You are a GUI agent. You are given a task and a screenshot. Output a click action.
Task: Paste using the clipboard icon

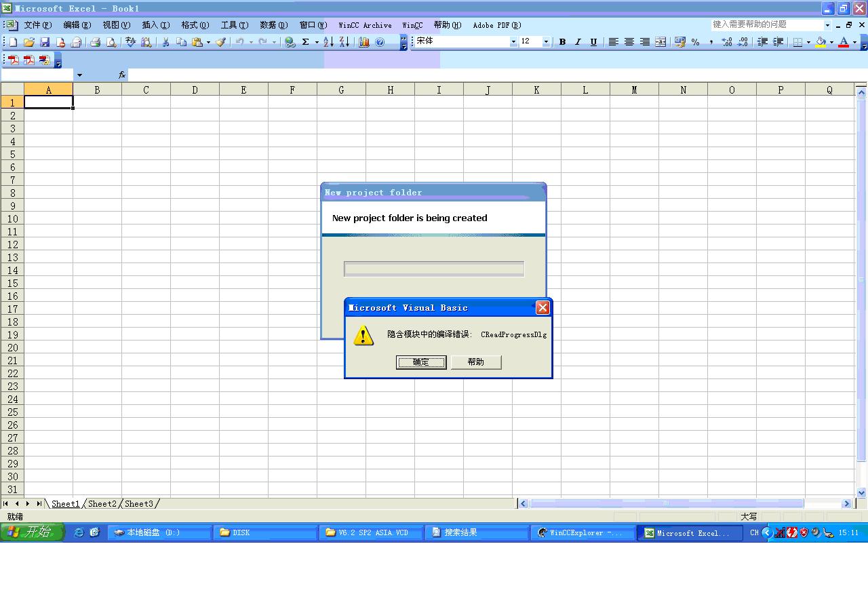(x=197, y=42)
